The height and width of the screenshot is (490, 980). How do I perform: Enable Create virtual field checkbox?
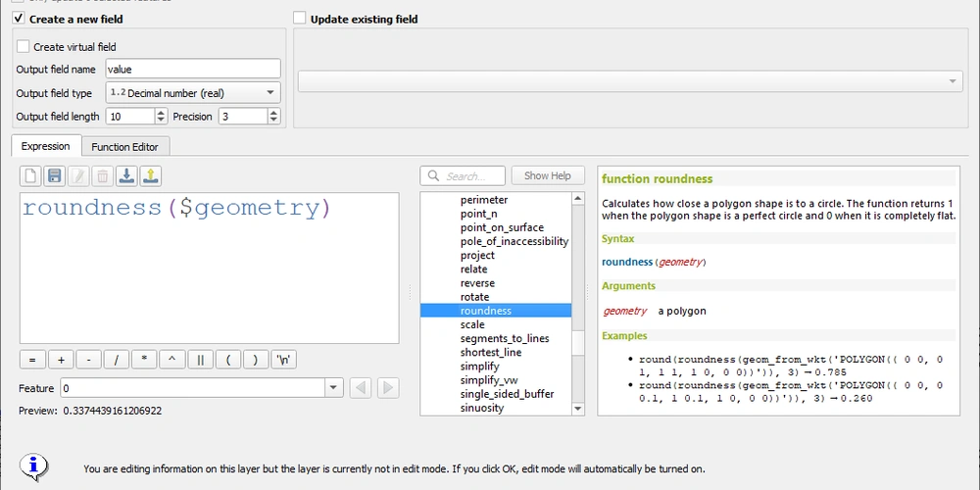pos(24,47)
